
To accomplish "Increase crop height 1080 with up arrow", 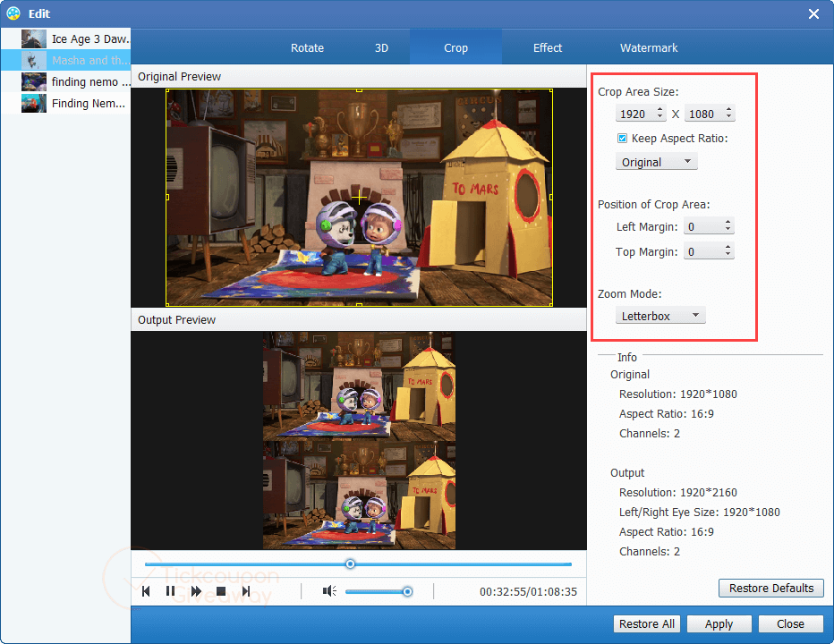I will pos(728,109).
